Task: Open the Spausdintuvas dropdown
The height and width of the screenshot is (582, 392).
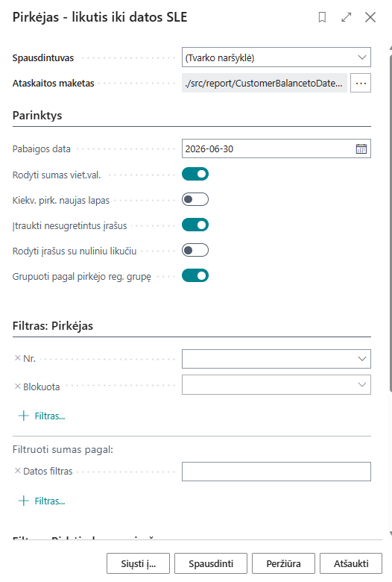Action: (276, 57)
